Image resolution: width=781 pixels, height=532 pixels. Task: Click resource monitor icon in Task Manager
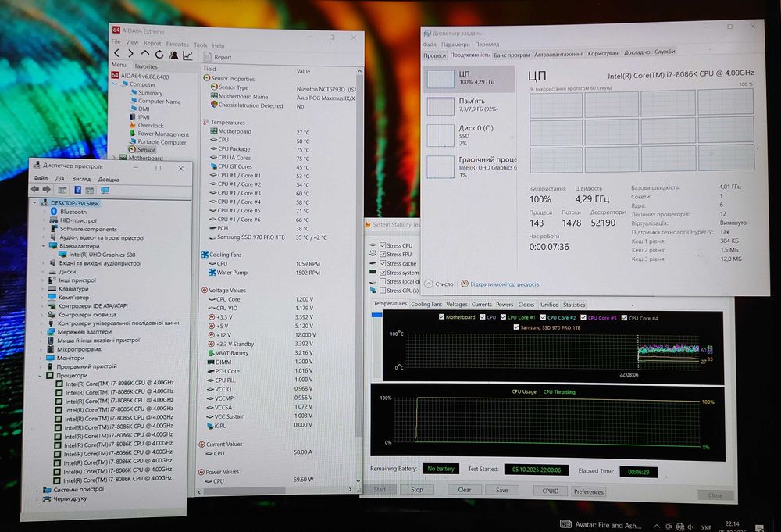[x=464, y=284]
